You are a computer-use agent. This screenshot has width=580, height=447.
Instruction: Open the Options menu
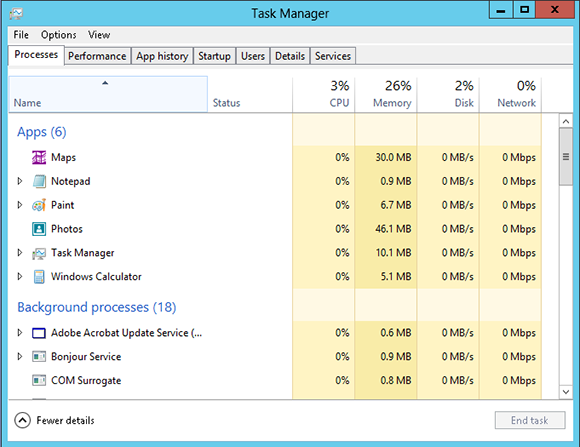click(58, 35)
